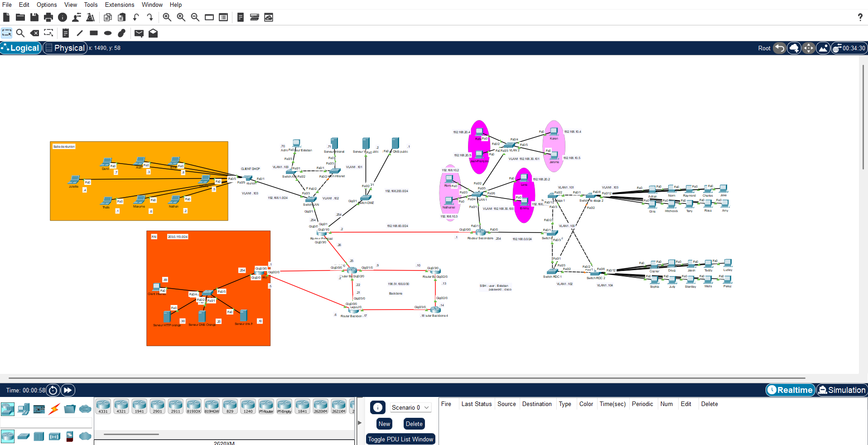Image resolution: width=868 pixels, height=445 pixels.
Task: Expand the device list side arrow
Action: coord(359,423)
